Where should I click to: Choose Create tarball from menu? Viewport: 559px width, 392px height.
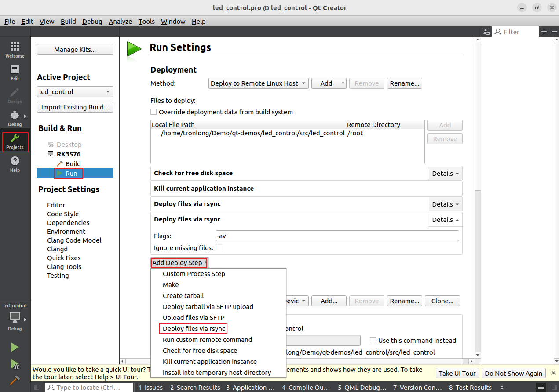click(218, 296)
